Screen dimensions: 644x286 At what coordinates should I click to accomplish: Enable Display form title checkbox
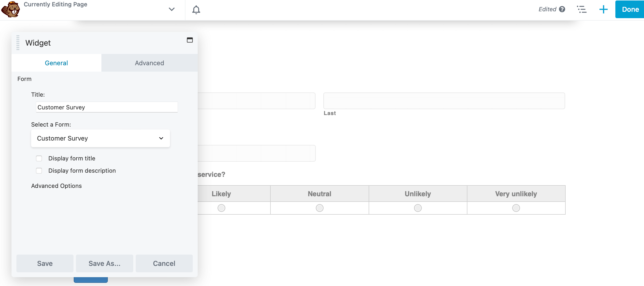39,158
